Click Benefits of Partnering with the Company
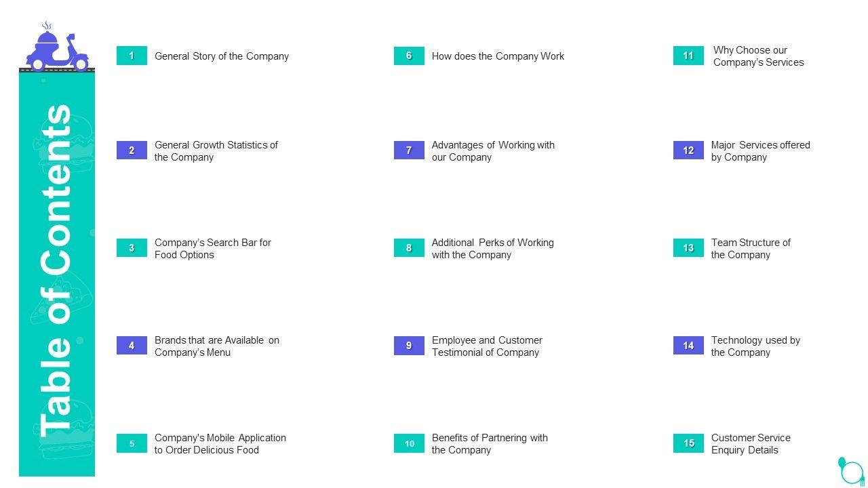Viewport: 868px width, 488px height. click(x=490, y=444)
